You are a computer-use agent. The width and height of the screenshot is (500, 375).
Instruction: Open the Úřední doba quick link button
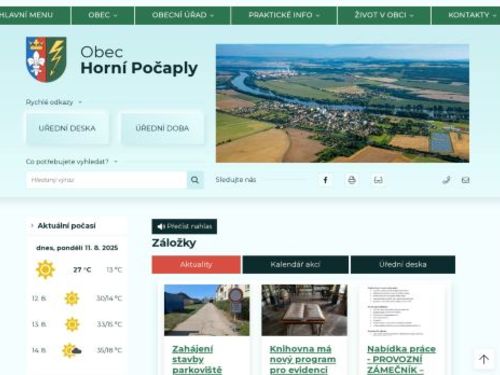pos(162,128)
